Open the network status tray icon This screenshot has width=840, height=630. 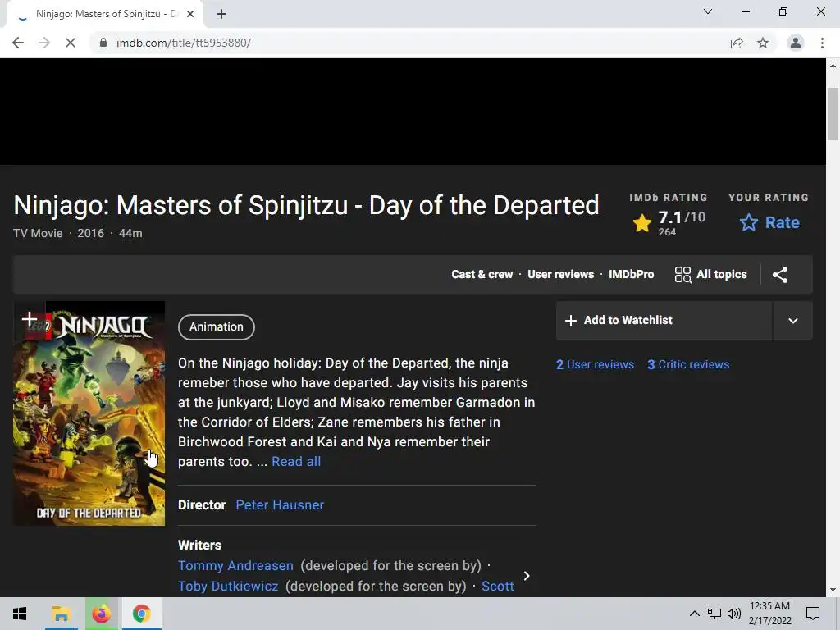click(x=714, y=614)
